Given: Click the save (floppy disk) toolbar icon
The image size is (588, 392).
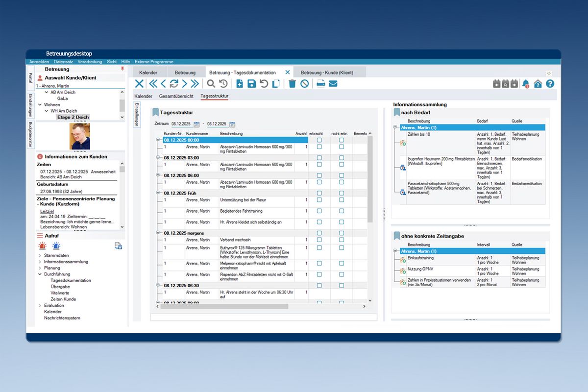Looking at the screenshot, I should coord(251,84).
